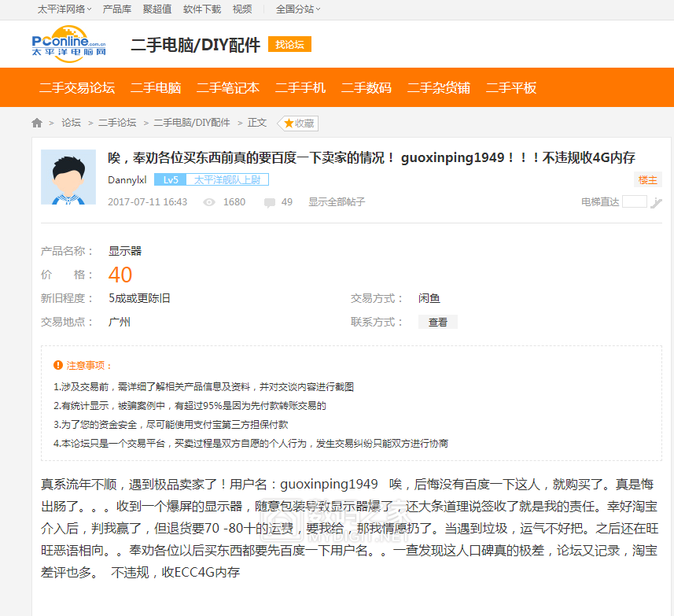This screenshot has height=616, width=674.
Task: Click the Lv5 level badge
Action: (x=171, y=179)
